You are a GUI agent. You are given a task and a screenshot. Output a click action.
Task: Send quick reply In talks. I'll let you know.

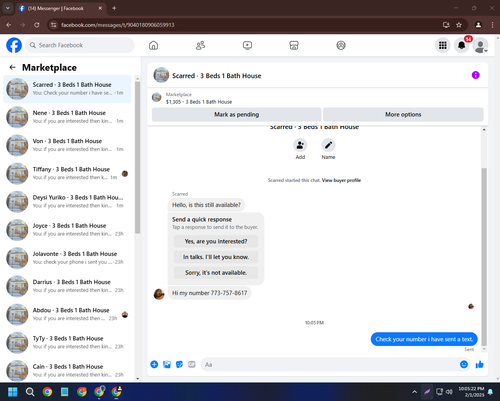point(216,257)
